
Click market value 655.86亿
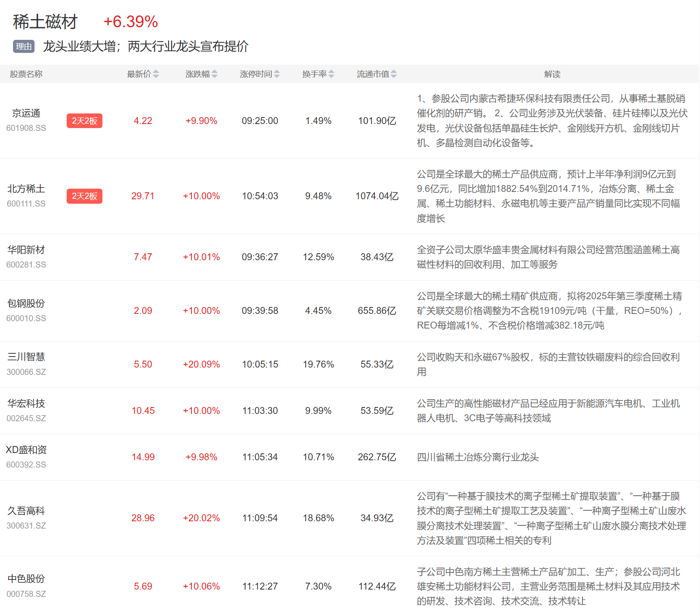tap(377, 311)
